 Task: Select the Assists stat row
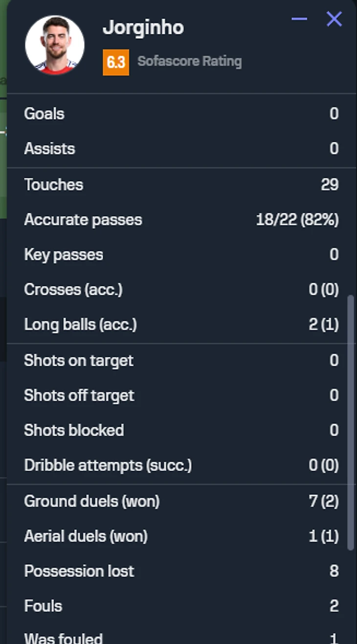(181, 149)
